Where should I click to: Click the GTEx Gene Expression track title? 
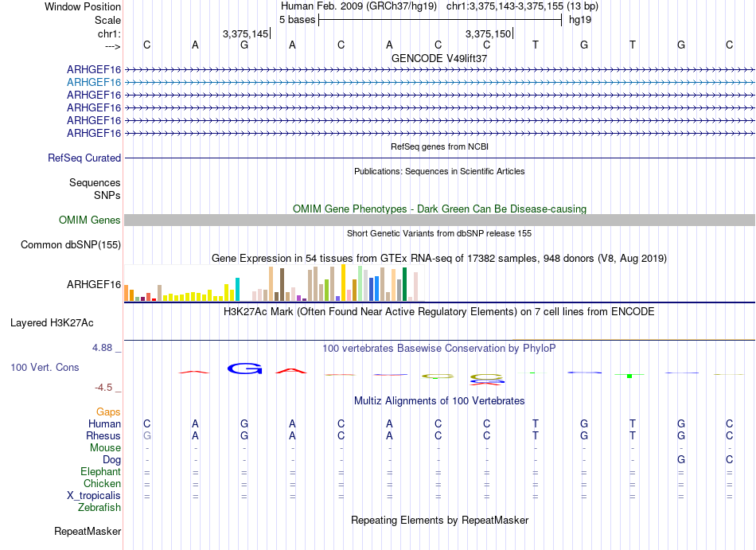click(x=439, y=259)
